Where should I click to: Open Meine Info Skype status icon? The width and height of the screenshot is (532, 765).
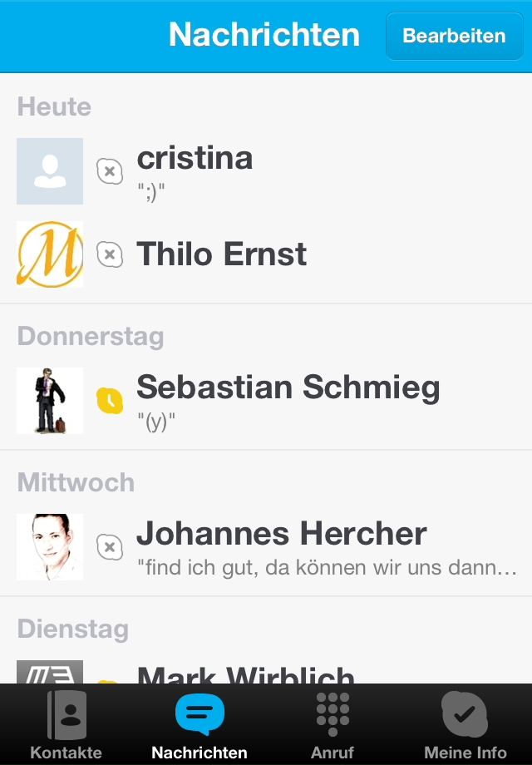coord(465,715)
